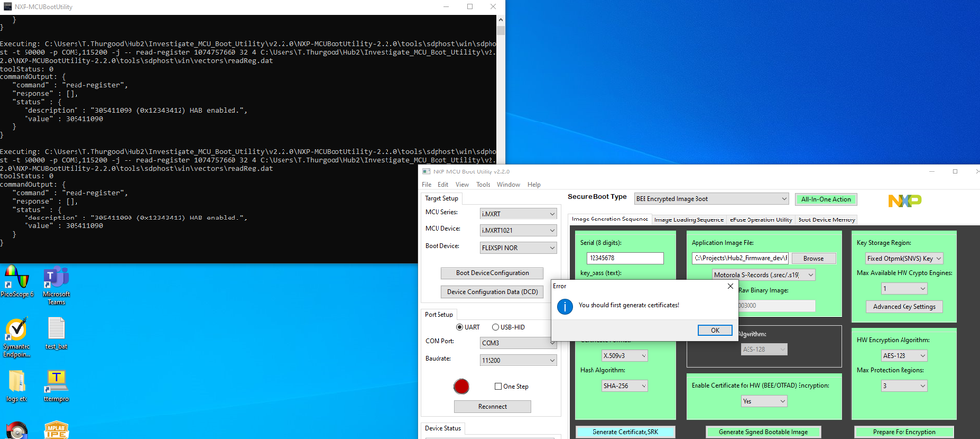The image size is (980, 439).
Task: Open Hash Algorithm SHA-256 dropdown
Action: [x=625, y=386]
